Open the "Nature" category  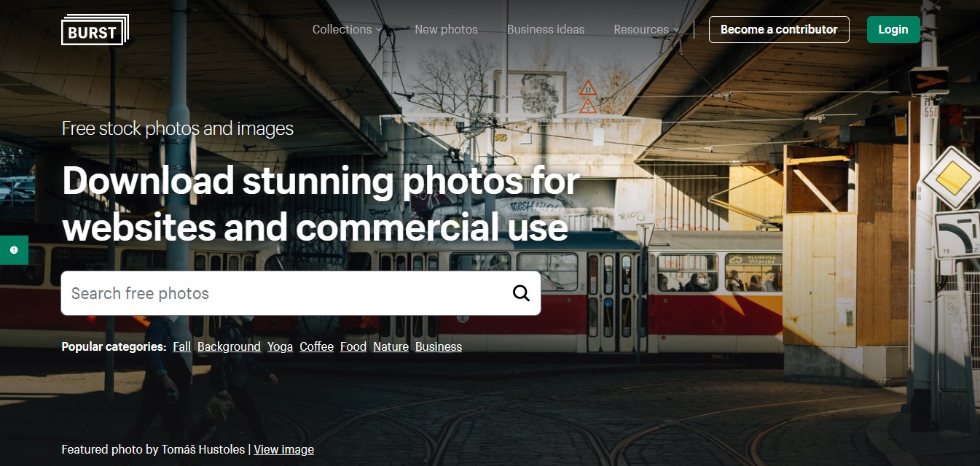(391, 346)
